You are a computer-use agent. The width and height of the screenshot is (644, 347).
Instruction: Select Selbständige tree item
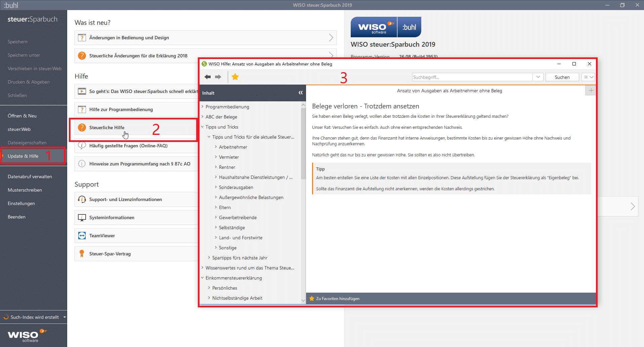click(232, 228)
